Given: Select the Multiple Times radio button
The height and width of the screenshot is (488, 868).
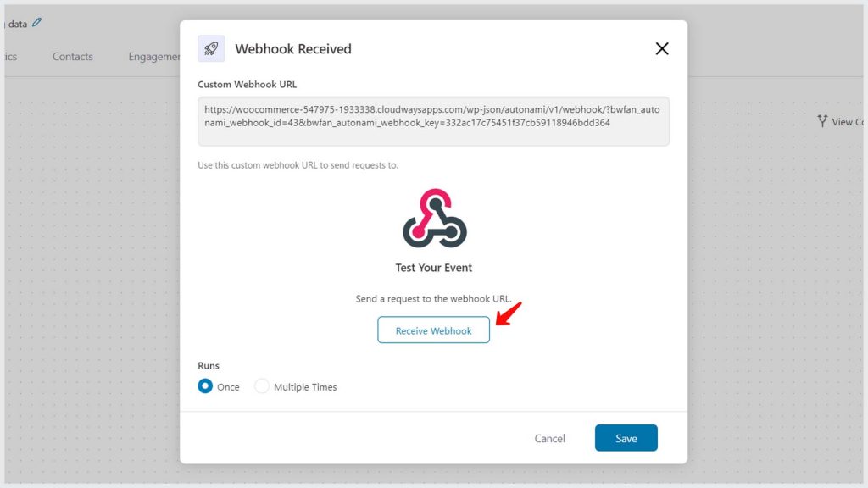Looking at the screenshot, I should pyautogui.click(x=261, y=386).
